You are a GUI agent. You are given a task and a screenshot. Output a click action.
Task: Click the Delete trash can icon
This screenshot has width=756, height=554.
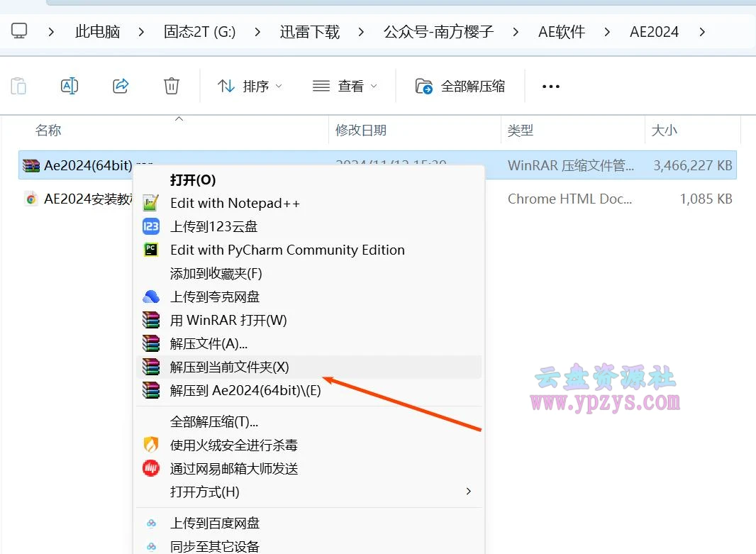[x=172, y=86]
